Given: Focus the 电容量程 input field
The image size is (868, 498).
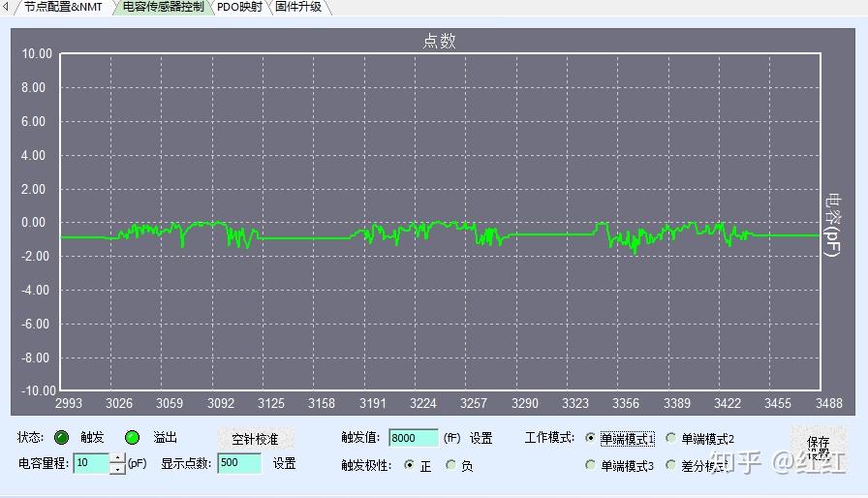Looking at the screenshot, I should (x=91, y=463).
